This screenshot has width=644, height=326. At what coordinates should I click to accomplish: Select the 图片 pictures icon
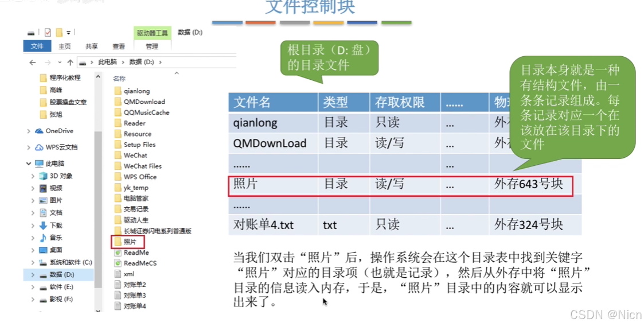[x=43, y=201]
